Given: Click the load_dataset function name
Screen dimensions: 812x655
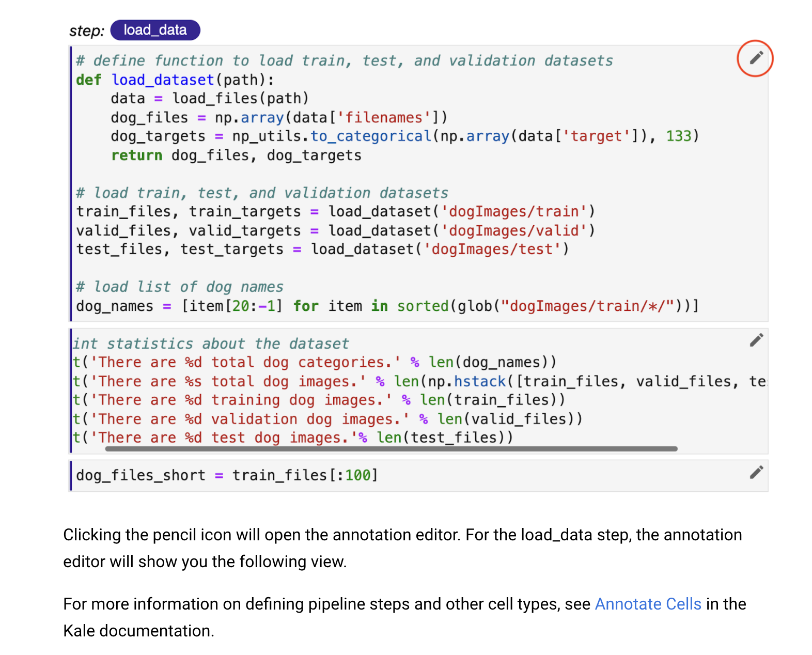Looking at the screenshot, I should tap(163, 80).
